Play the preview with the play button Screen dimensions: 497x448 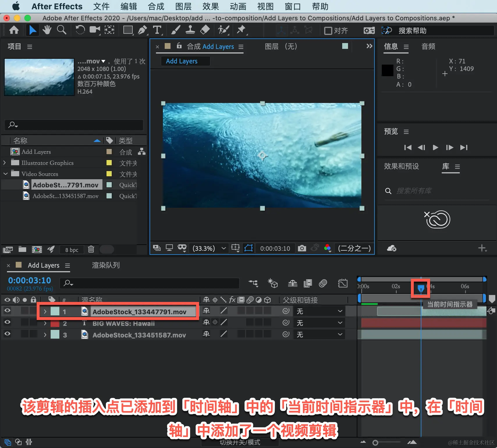(x=435, y=147)
